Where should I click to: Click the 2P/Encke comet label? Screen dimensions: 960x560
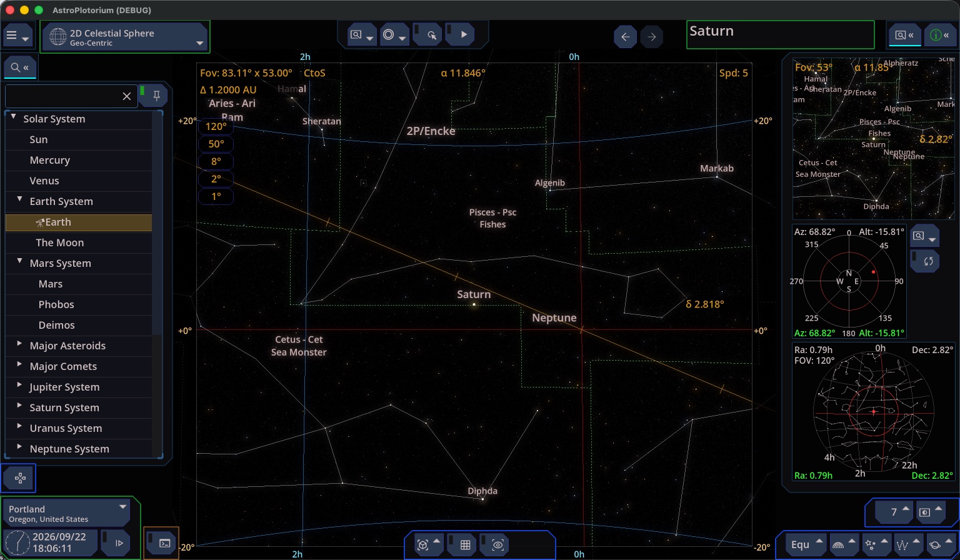tap(431, 131)
